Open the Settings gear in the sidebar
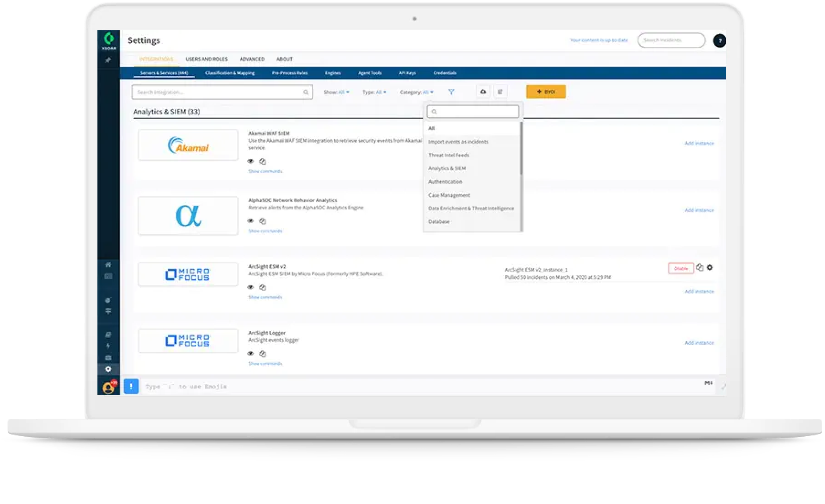Image resolution: width=825 pixels, height=504 pixels. [108, 370]
